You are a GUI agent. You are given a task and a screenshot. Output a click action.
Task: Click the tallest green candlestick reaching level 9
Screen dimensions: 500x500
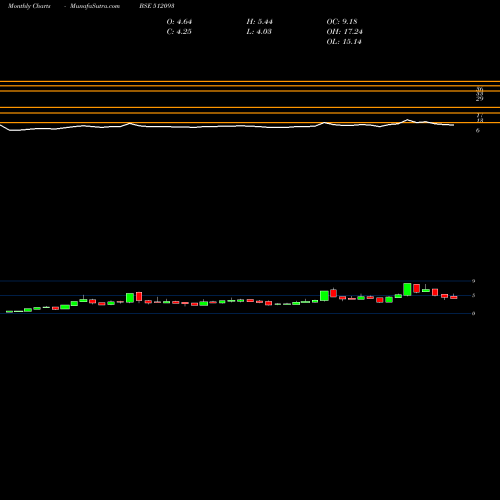(x=407, y=289)
